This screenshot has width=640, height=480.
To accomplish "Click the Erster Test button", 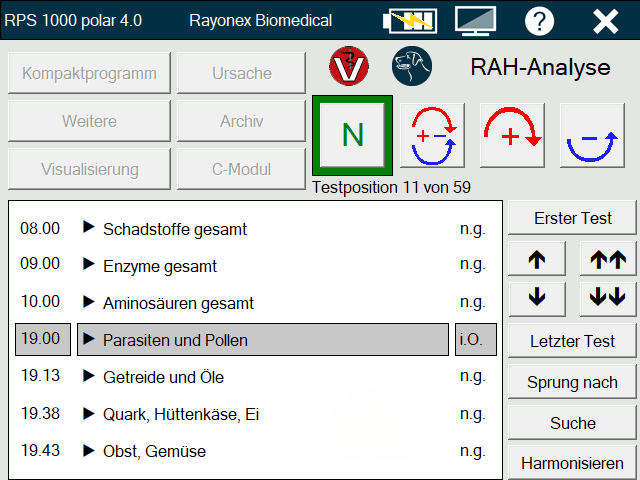I will [x=572, y=218].
